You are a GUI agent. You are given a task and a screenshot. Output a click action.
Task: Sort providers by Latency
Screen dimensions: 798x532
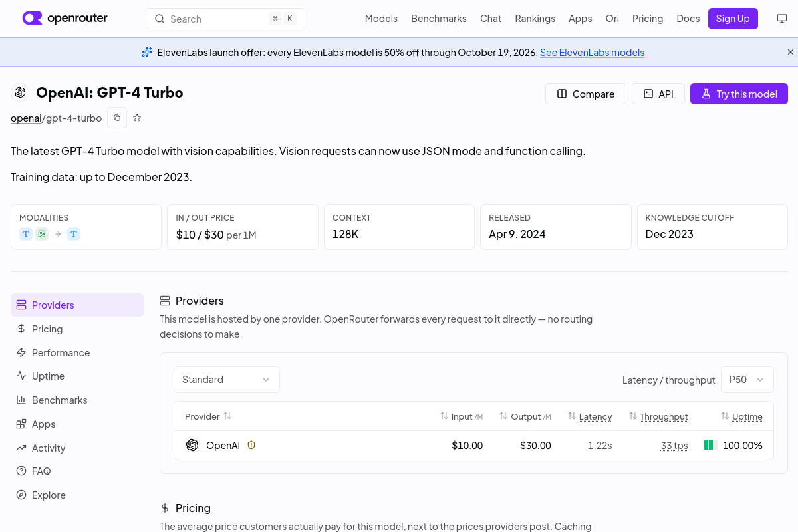point(590,416)
